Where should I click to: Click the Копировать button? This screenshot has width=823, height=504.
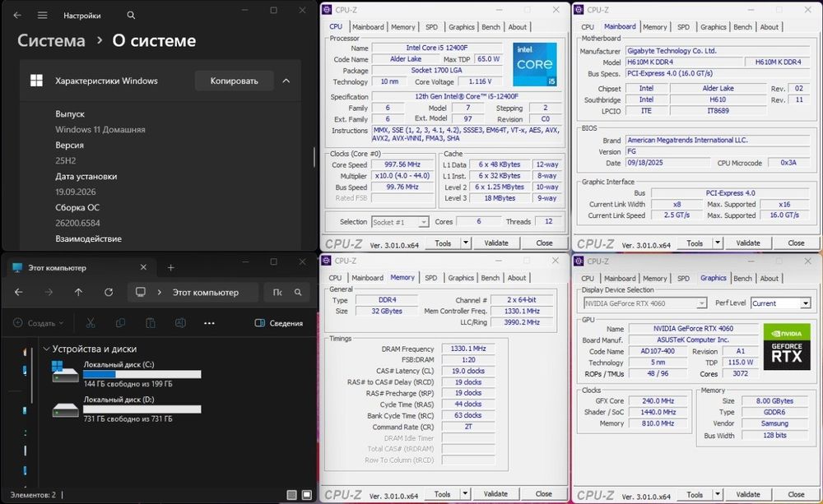coord(234,81)
